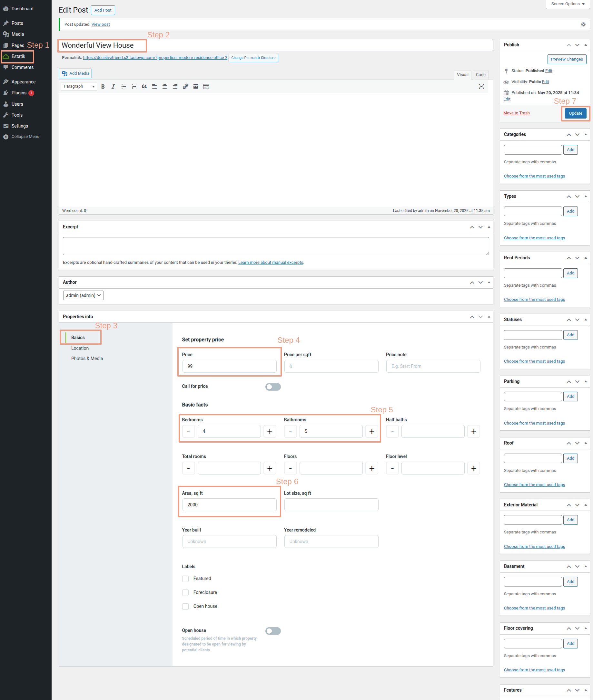Increase Bedrooms count with plus button
Image resolution: width=593 pixels, height=700 pixels.
270,431
